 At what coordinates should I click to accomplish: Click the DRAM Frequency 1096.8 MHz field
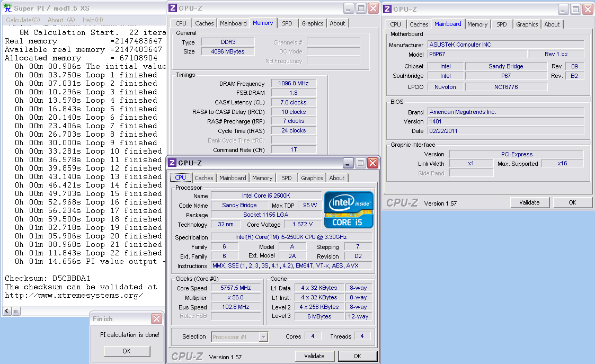[294, 84]
